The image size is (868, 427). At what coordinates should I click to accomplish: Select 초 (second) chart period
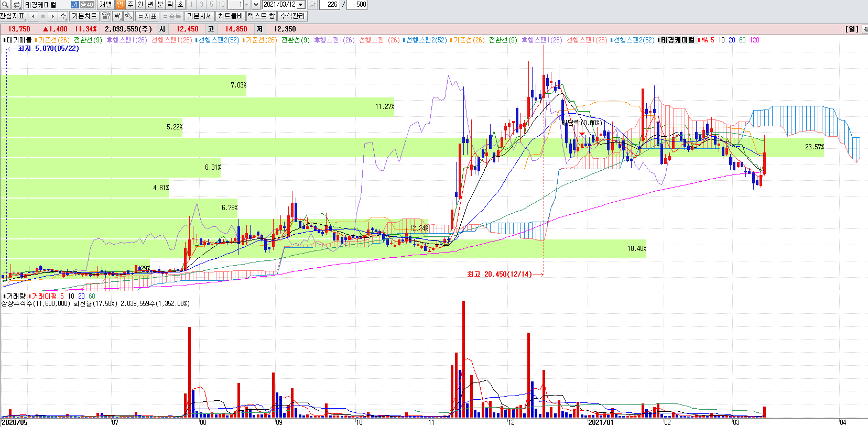[180, 4]
